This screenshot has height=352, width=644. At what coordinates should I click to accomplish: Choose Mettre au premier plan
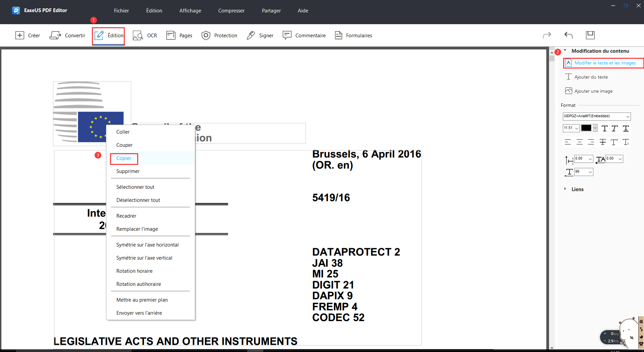151,300
